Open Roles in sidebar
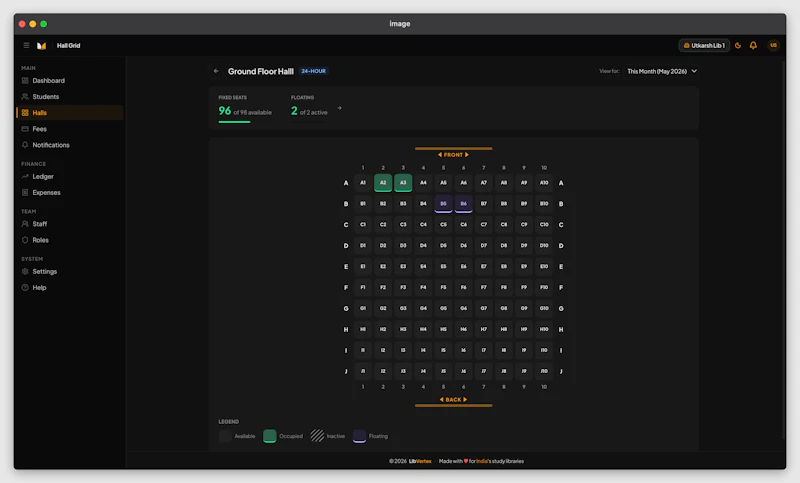The width and height of the screenshot is (800, 483). 70,240
